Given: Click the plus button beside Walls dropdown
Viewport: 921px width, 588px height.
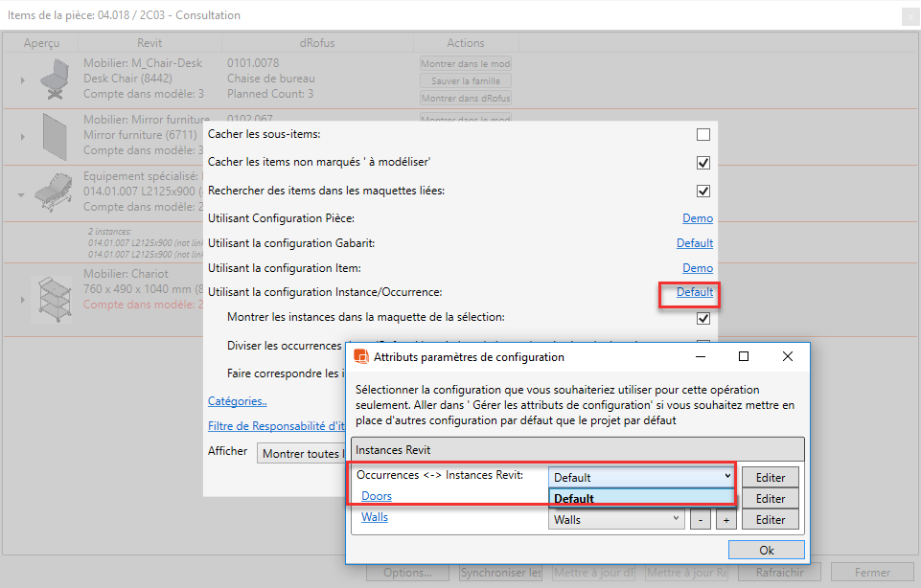Looking at the screenshot, I should 725,519.
